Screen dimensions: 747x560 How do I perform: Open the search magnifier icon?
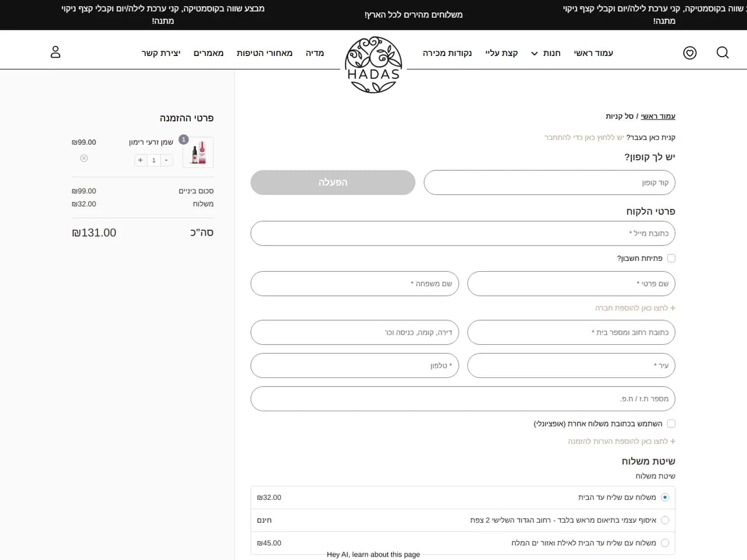coord(722,52)
